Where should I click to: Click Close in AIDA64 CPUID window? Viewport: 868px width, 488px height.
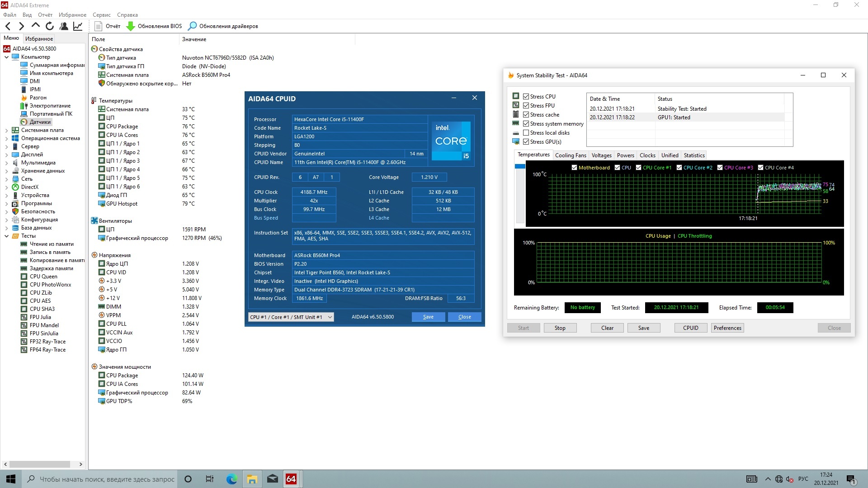[x=464, y=317]
